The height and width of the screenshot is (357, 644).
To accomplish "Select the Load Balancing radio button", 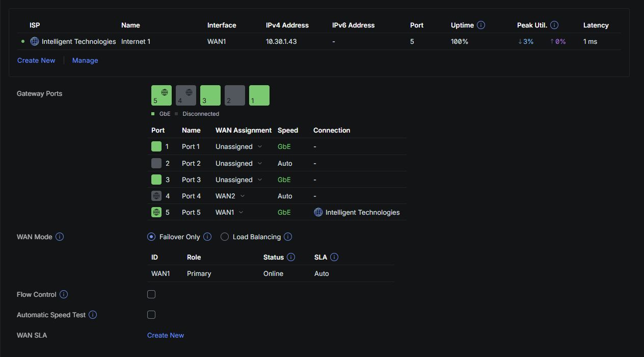I will tap(225, 237).
